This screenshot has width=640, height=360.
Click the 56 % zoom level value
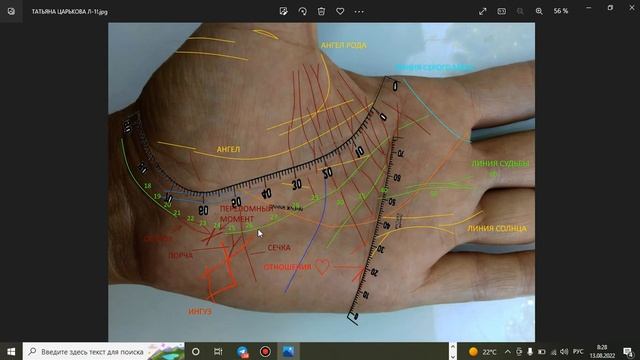click(x=561, y=11)
